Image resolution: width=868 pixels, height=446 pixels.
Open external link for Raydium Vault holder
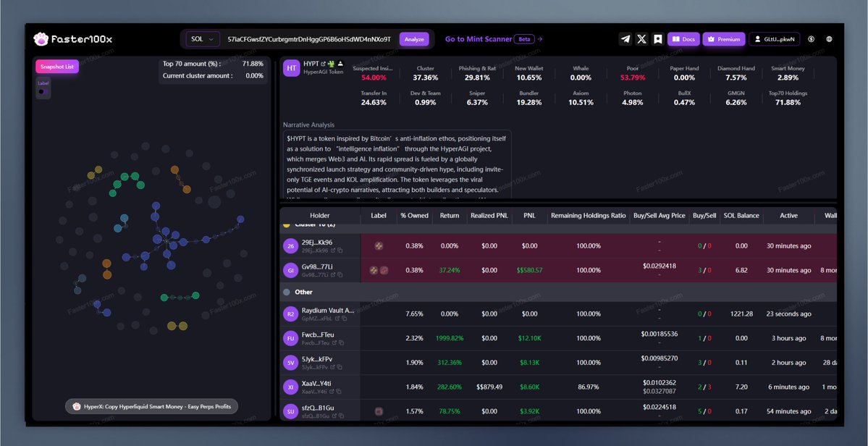pos(337,319)
